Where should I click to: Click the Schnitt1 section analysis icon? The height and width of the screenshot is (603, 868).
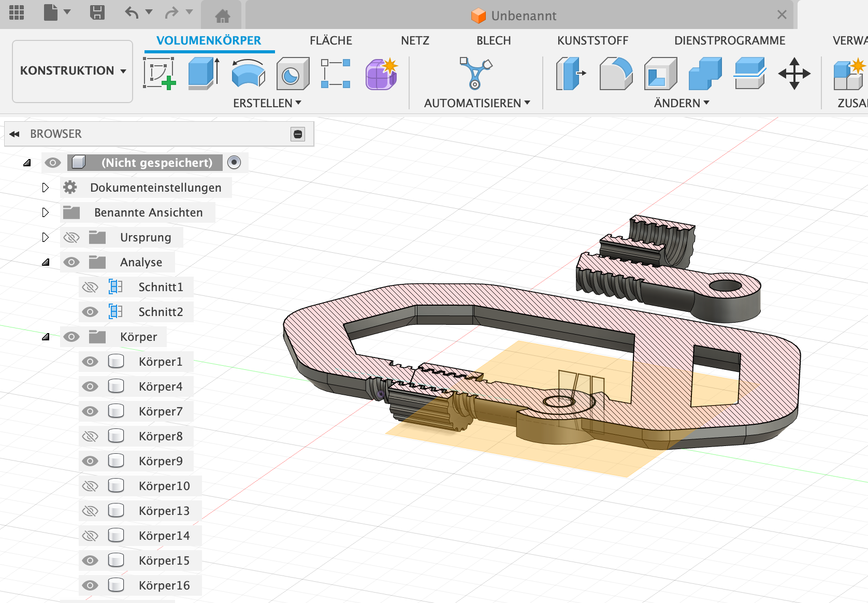(115, 286)
